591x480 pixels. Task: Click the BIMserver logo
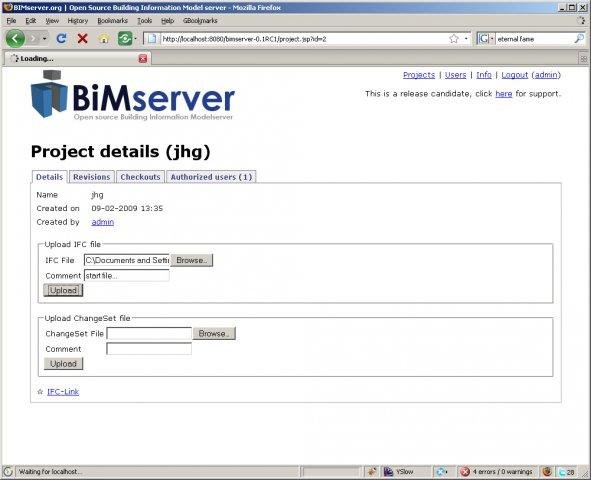(x=132, y=95)
